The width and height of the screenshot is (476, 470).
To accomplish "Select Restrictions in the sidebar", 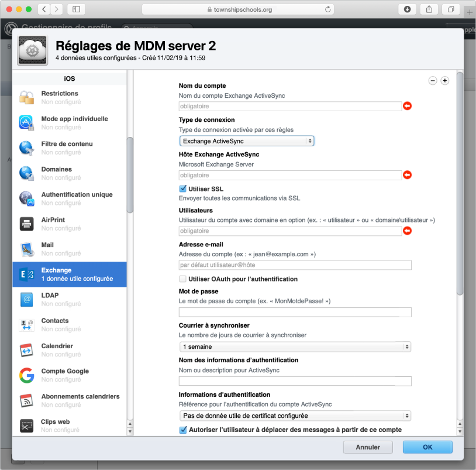I will coord(70,98).
